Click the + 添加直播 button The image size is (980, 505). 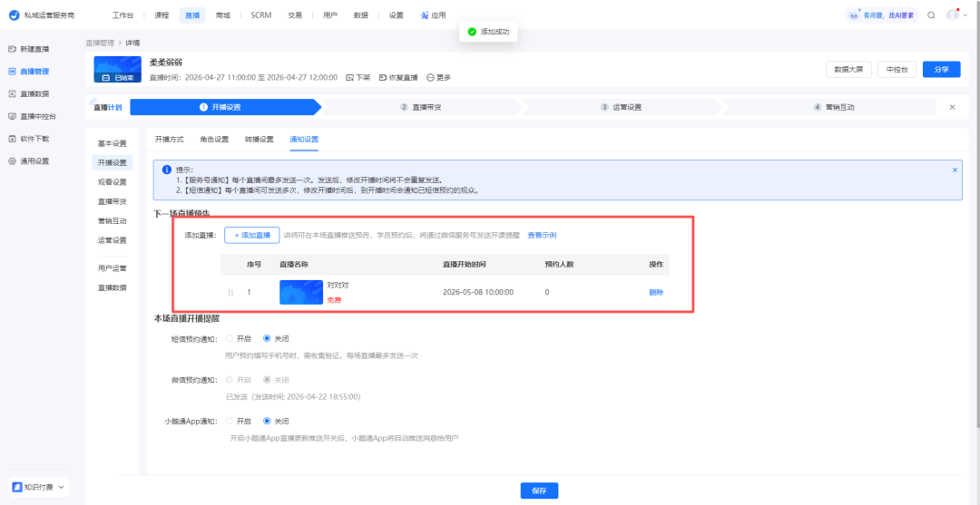coord(252,236)
